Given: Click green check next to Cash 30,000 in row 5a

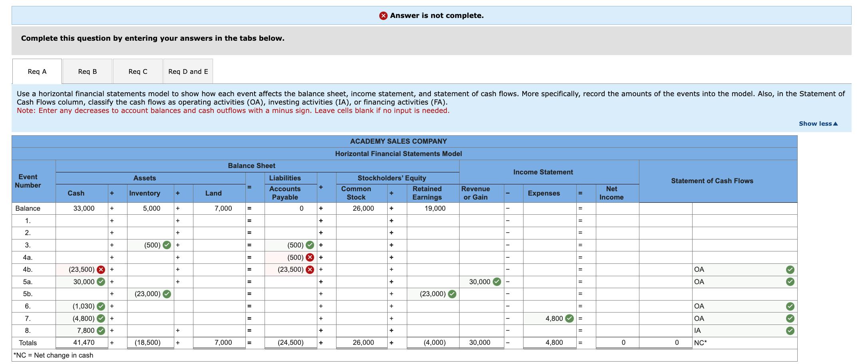Looking at the screenshot, I should (101, 282).
